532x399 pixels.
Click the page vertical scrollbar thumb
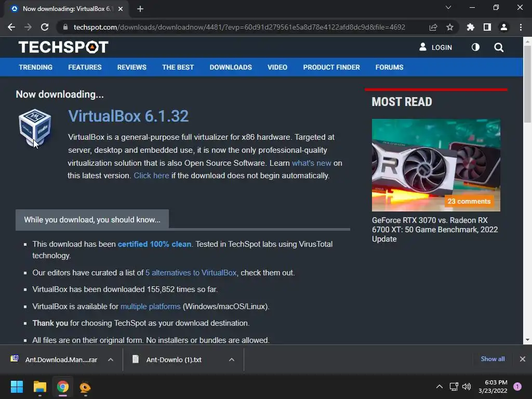527,84
